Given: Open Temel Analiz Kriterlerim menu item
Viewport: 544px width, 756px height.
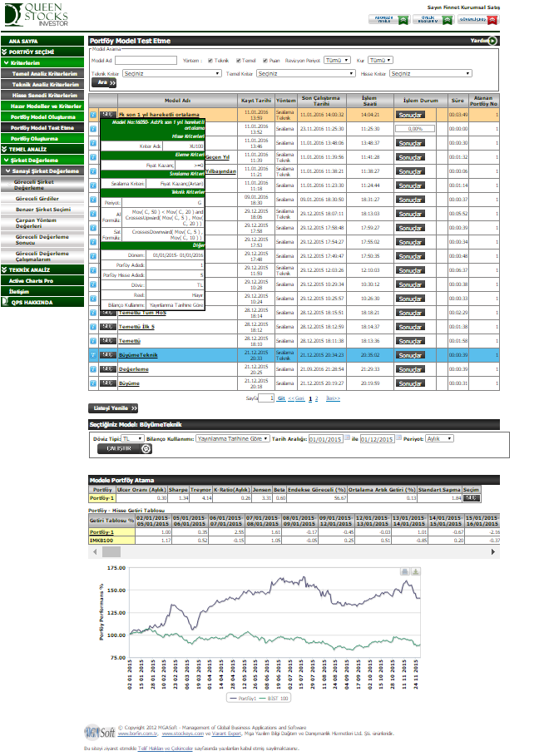Looking at the screenshot, I should click(x=42, y=74).
